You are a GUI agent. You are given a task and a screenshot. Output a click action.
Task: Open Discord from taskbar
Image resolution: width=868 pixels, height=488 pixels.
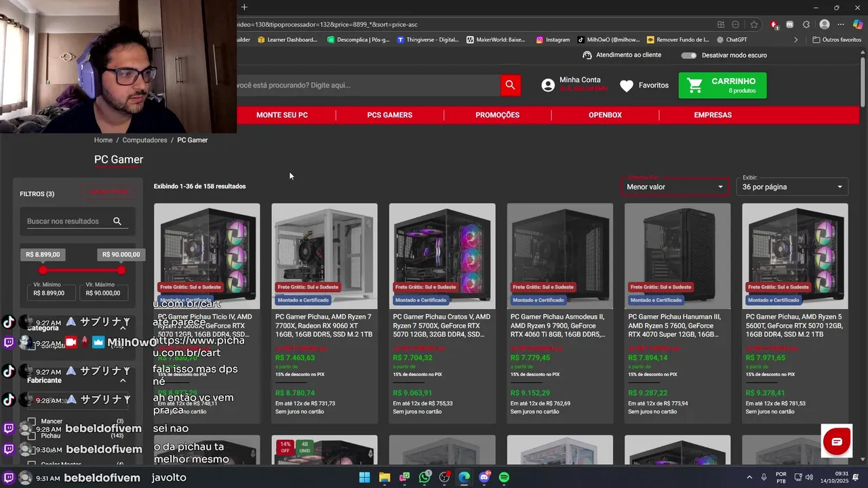484,477
